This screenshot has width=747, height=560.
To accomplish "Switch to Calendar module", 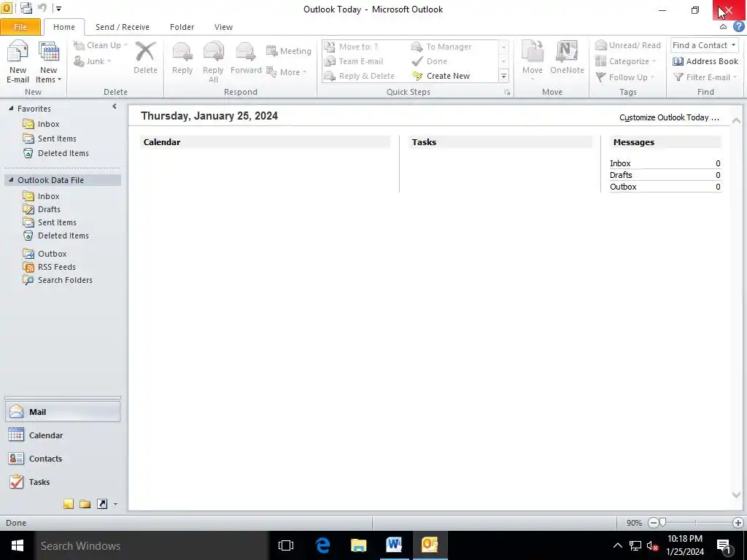I will click(x=63, y=435).
